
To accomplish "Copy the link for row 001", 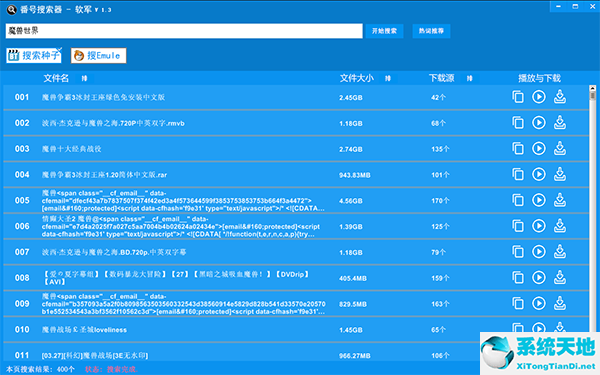I will pyautogui.click(x=518, y=97).
